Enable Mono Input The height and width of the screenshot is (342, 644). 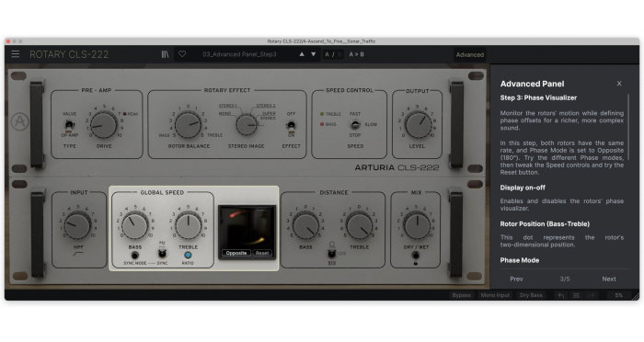(x=495, y=295)
